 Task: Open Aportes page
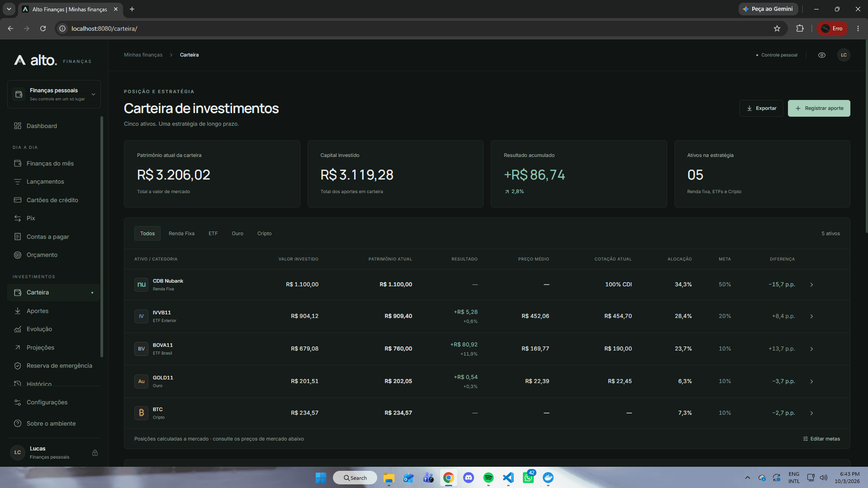click(53, 311)
